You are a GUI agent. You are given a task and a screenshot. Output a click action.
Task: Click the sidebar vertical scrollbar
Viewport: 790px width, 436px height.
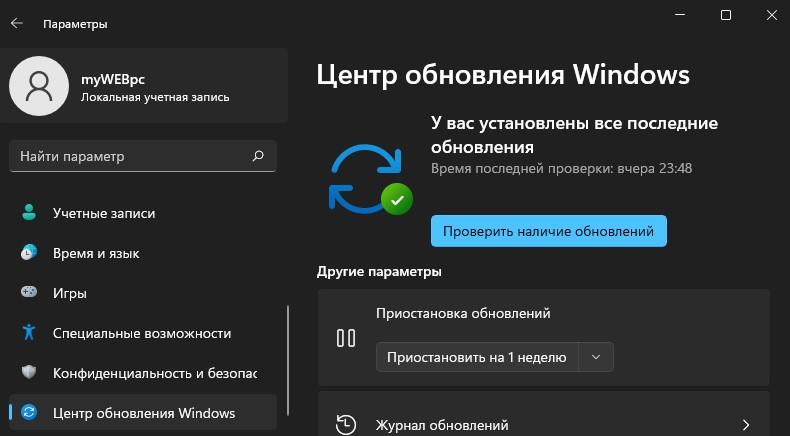[288, 359]
